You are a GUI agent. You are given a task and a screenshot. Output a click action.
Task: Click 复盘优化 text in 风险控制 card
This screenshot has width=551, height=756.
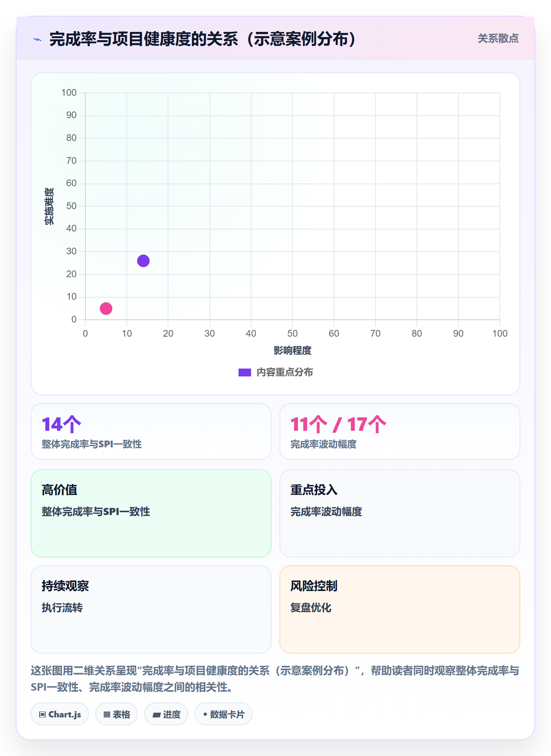coord(311,608)
